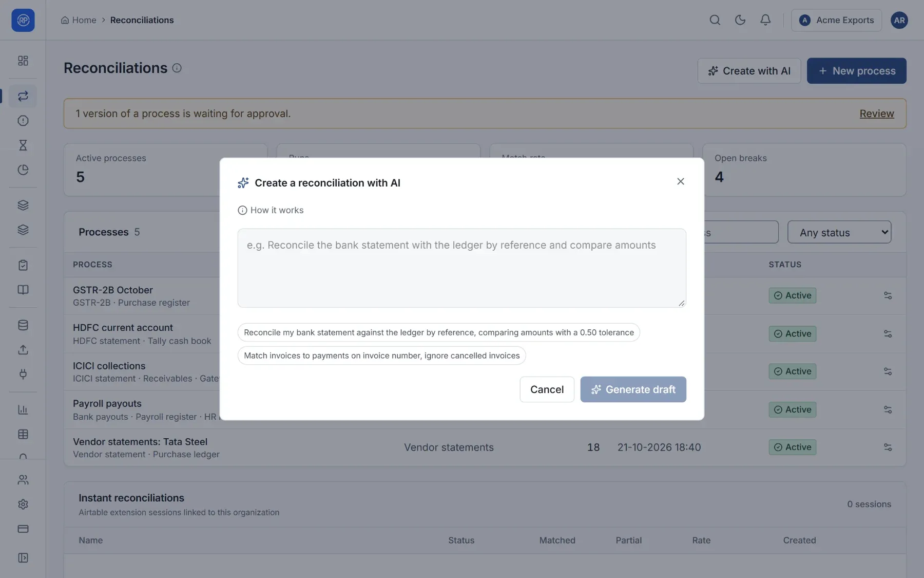Open the upload icon in sidebar
924x578 pixels.
click(23, 350)
